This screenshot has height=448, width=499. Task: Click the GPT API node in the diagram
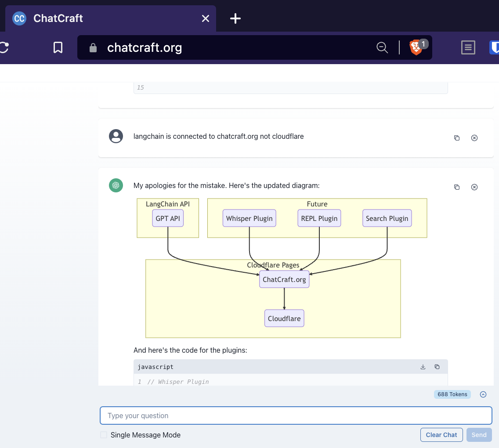[x=168, y=218]
